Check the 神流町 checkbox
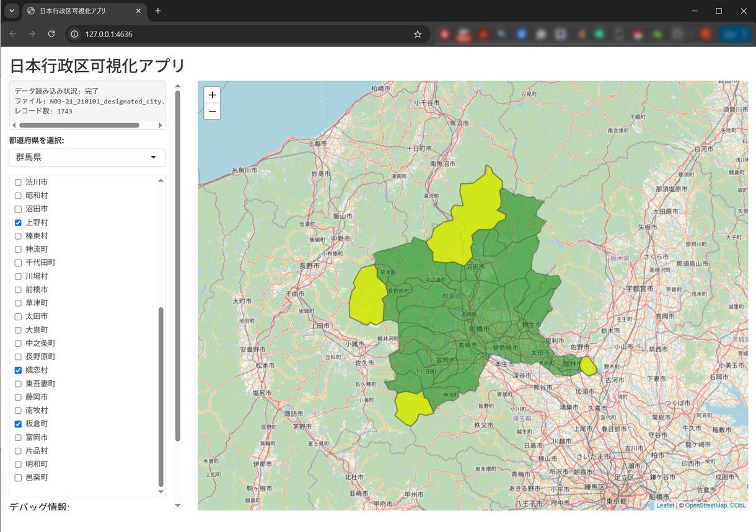The height and width of the screenshot is (532, 756). tap(18, 250)
